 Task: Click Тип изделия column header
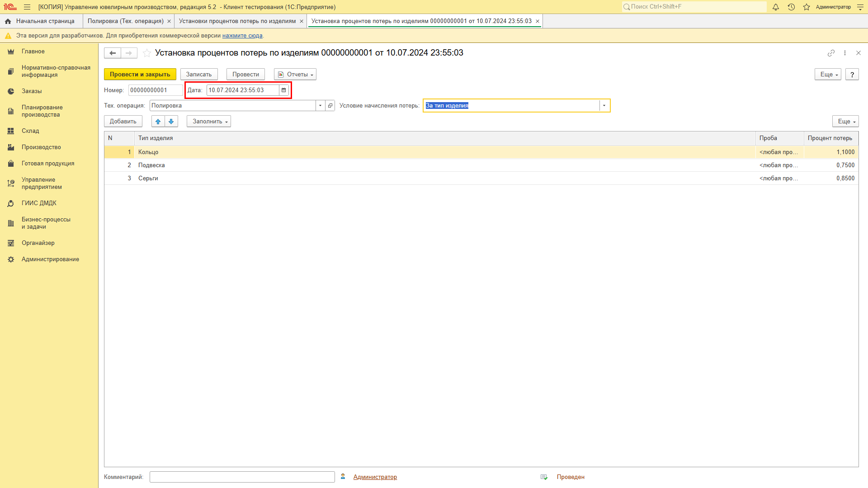point(445,138)
